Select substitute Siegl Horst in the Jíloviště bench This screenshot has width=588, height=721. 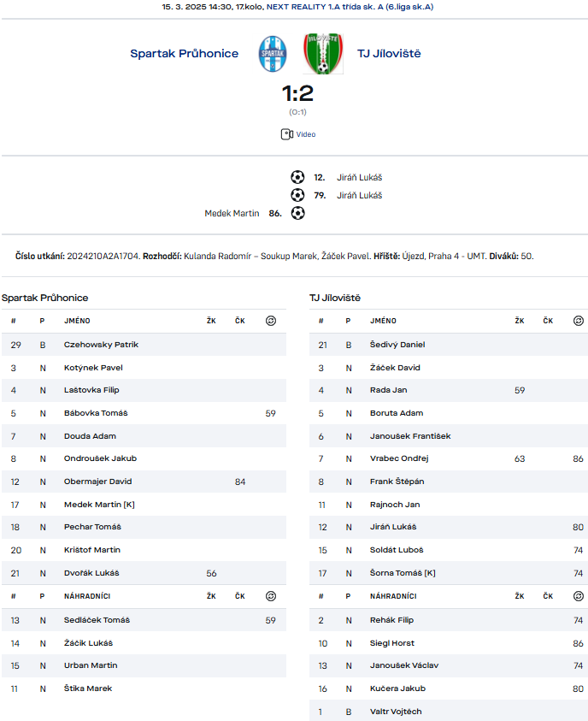coord(391,643)
